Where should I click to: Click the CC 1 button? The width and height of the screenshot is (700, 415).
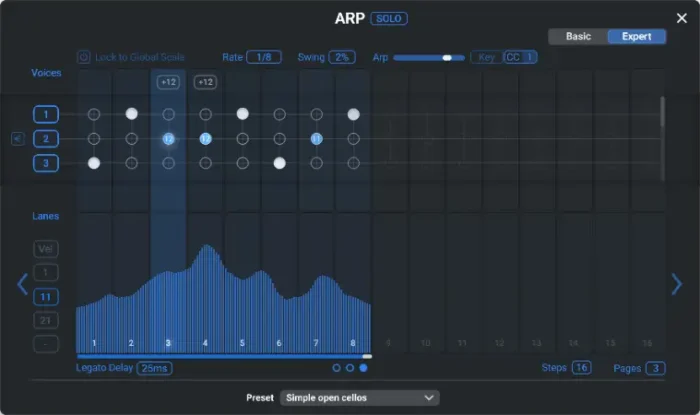[520, 57]
